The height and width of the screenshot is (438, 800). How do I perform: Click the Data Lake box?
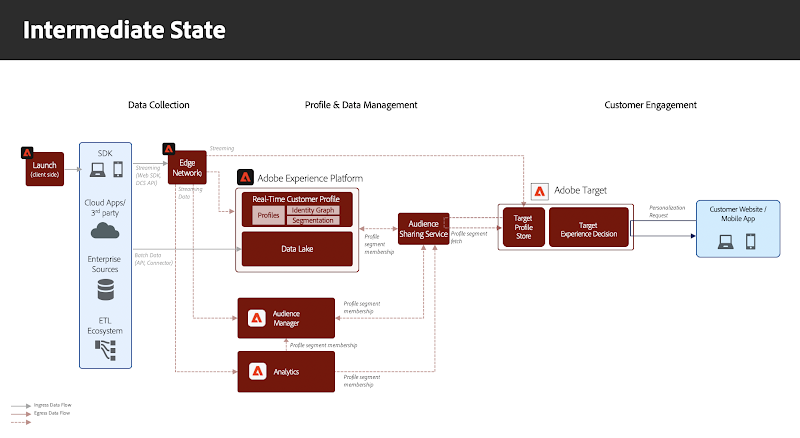pos(296,248)
